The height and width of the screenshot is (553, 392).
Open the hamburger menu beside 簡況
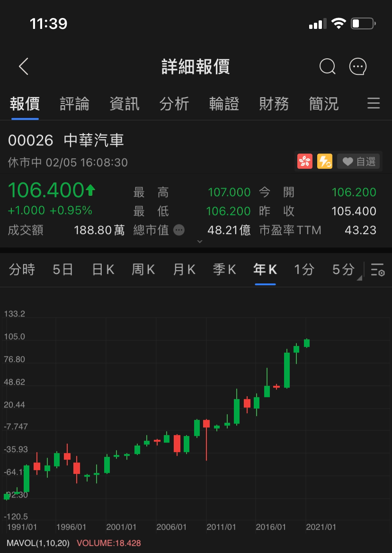click(374, 103)
